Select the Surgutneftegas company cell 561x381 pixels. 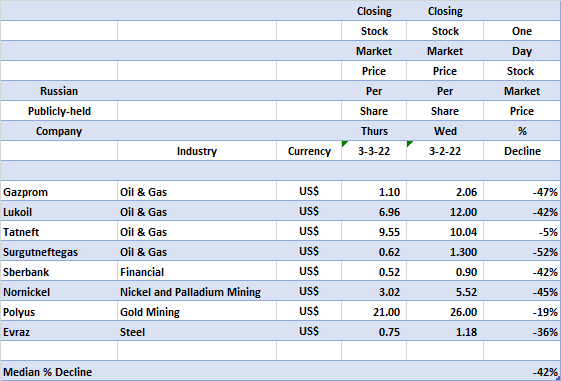[59, 252]
